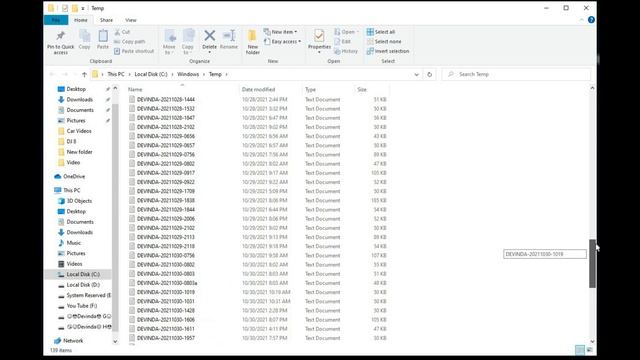Viewport: 640px width, 360px height.
Task: Switch to large icons view button
Action: click(589, 350)
